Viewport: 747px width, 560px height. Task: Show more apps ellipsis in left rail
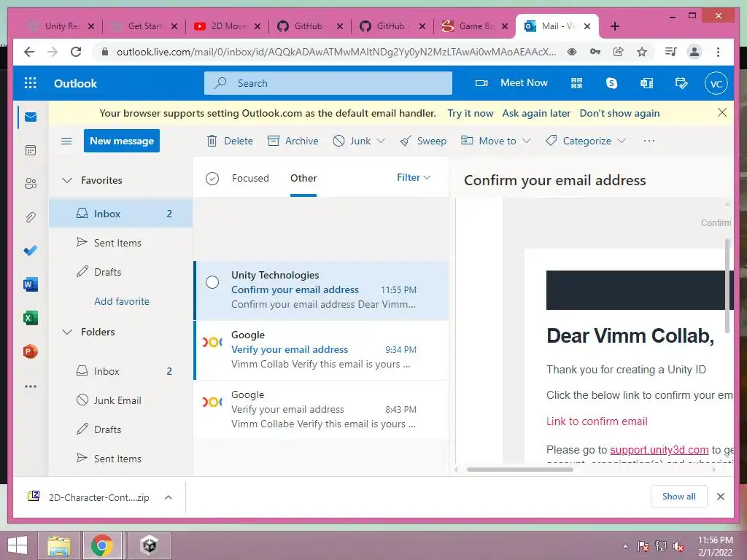tap(31, 386)
